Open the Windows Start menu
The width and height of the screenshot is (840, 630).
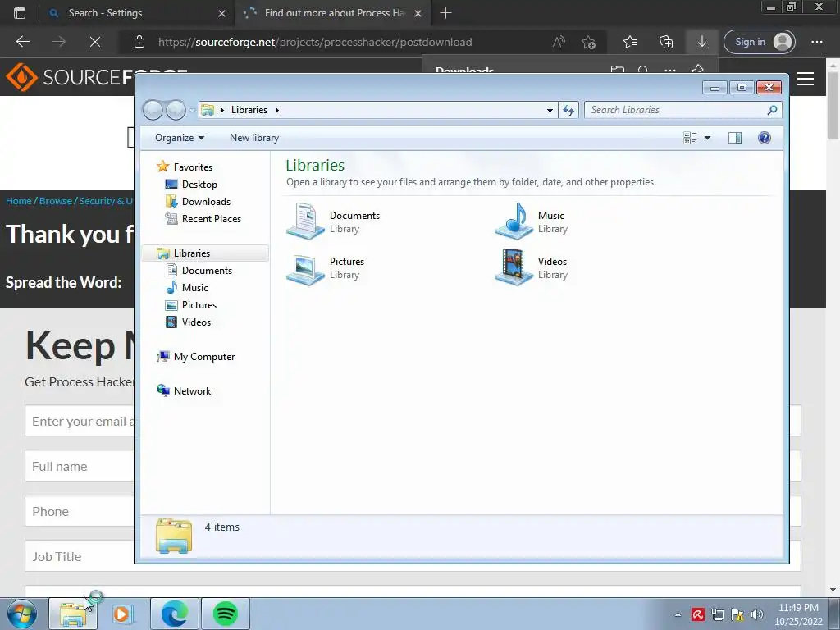coord(22,614)
